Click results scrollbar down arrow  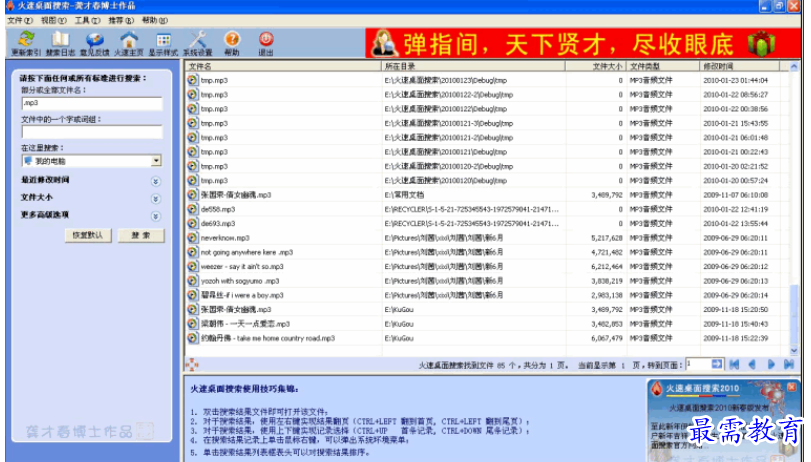point(794,351)
